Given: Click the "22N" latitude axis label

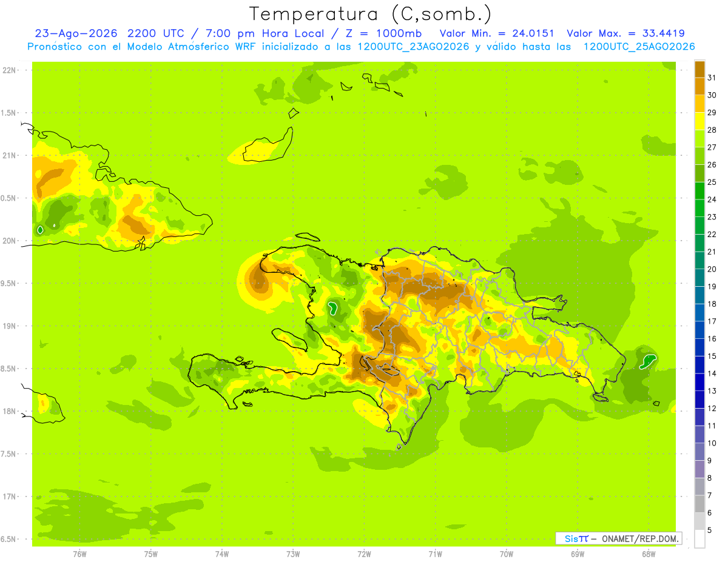Looking at the screenshot, I should pos(10,70).
